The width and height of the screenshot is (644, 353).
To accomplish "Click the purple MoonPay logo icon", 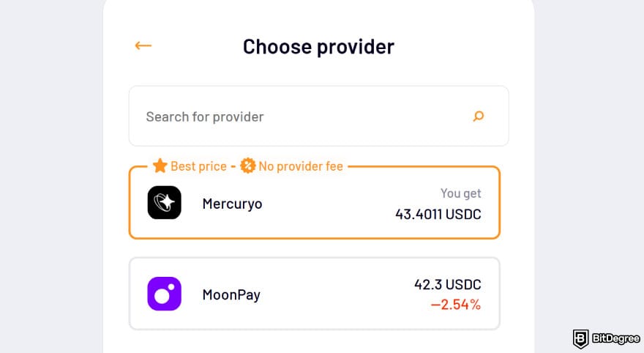I will pyautogui.click(x=164, y=294).
